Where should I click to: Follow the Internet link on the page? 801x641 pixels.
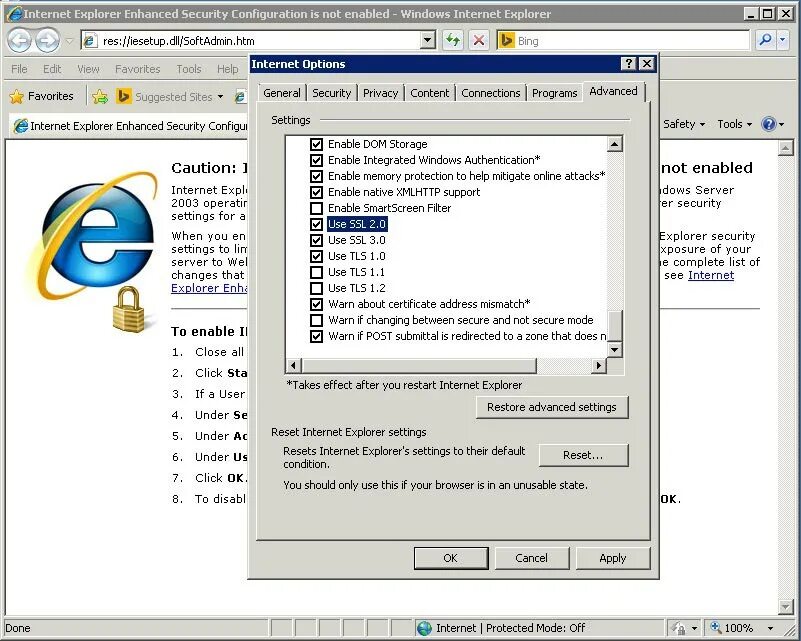click(x=711, y=275)
